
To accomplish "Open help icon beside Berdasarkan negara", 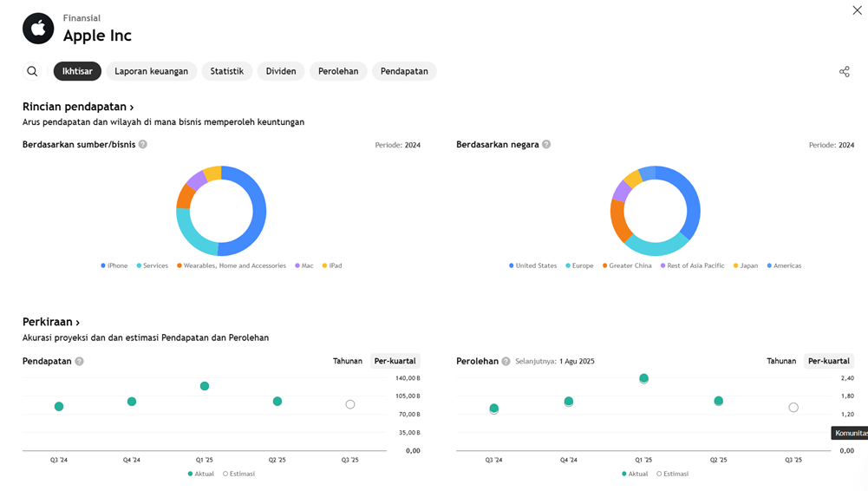I will [x=546, y=145].
